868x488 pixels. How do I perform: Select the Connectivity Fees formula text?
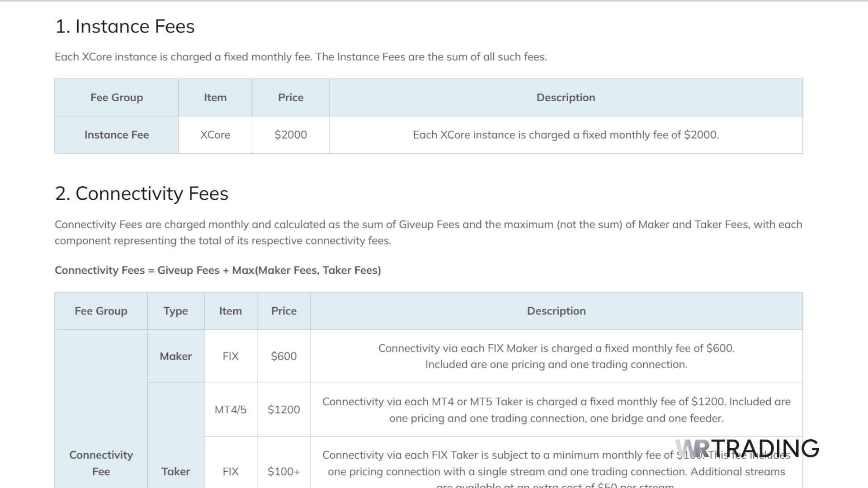coord(217,270)
